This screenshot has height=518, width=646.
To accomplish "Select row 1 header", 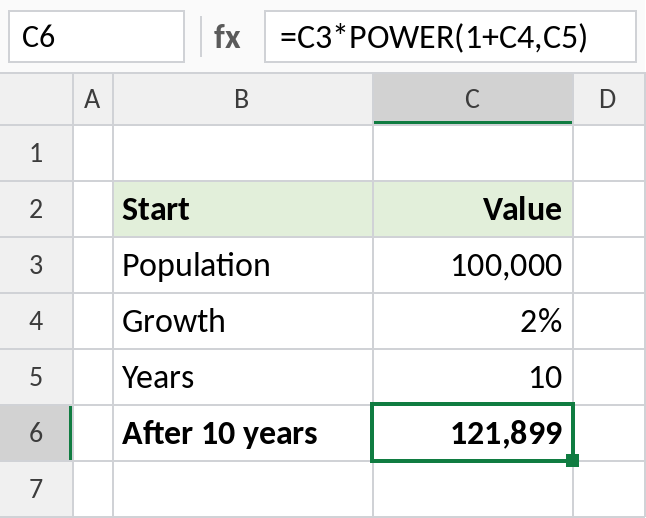I will pyautogui.click(x=36, y=153).
